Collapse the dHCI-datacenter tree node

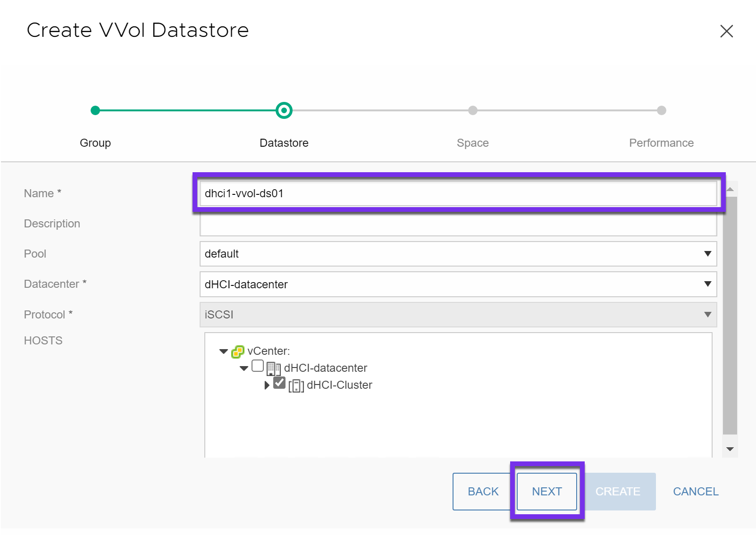[x=244, y=368]
